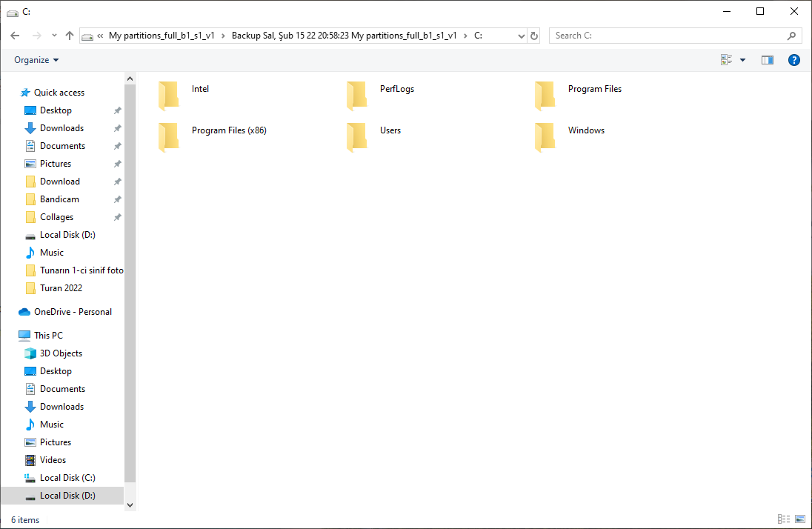Open the Organize menu
Screen dimensions: 812x529
(x=36, y=60)
